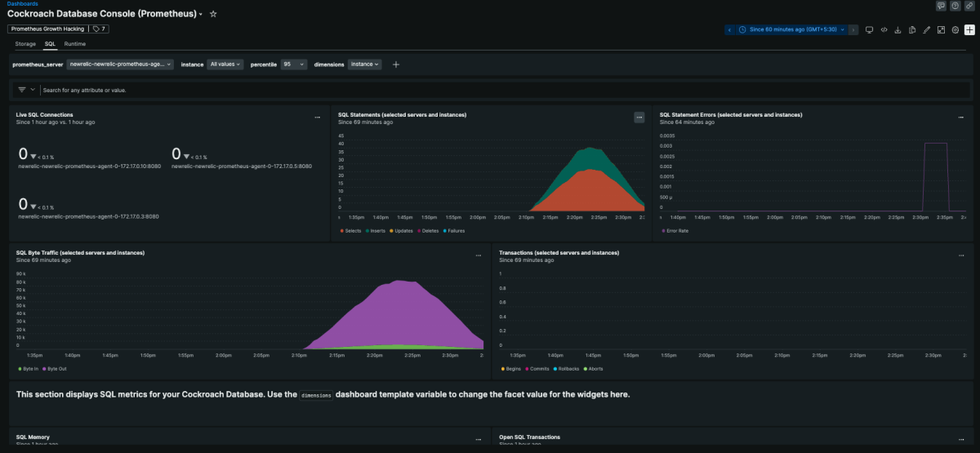The width and height of the screenshot is (980, 453).
Task: Toggle Deletes series in SQL Statements legend
Action: [x=428, y=231]
